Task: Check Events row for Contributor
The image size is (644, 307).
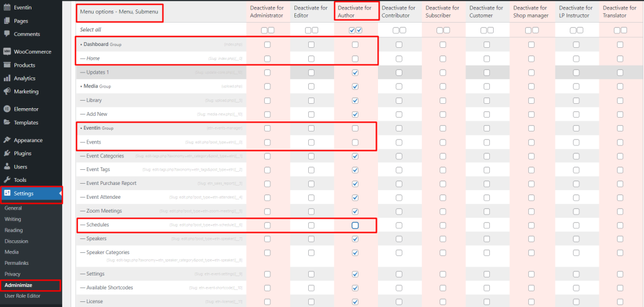Action: pos(399,142)
